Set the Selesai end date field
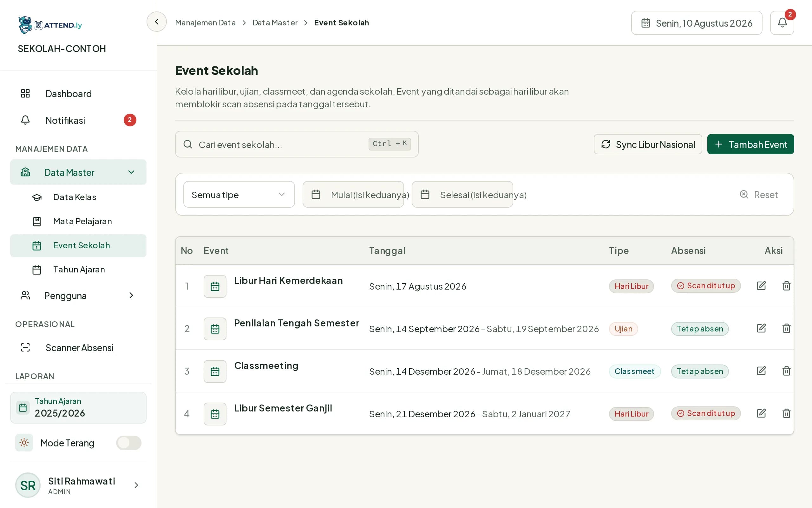Viewport: 812px width, 508px height. [462, 195]
